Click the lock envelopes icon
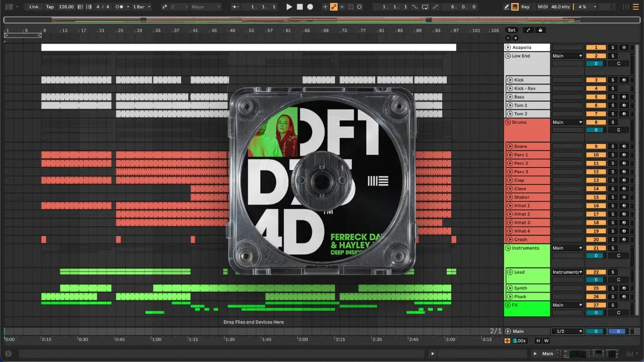This screenshot has width=644, height=362. click(x=540, y=30)
